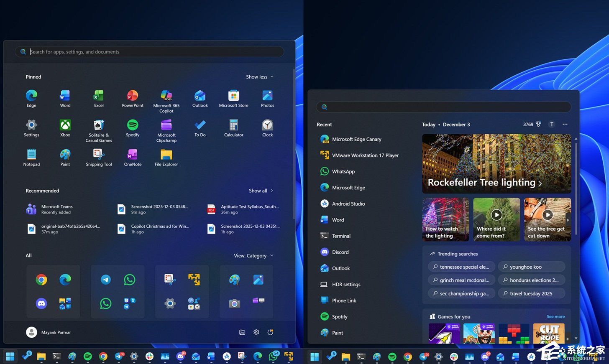
Task: Open Microsoft 365 Copilot from Pinned apps
Action: [166, 96]
